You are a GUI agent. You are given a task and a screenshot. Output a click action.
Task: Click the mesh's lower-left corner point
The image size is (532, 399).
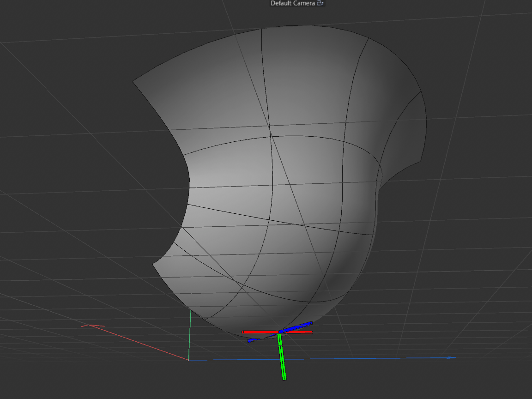(153, 265)
